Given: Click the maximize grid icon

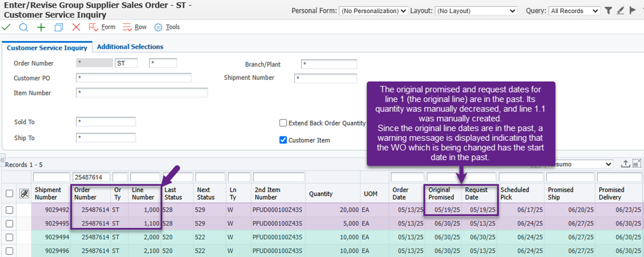Looking at the screenshot, I should coord(637,164).
